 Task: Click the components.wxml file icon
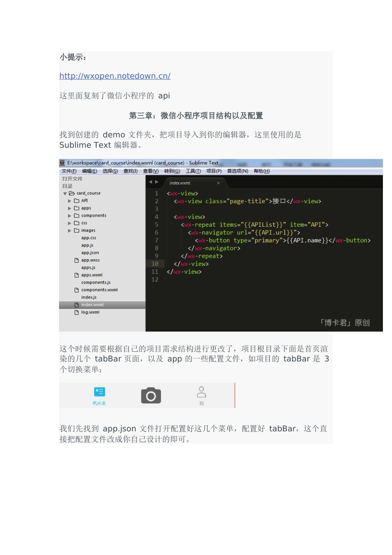[x=76, y=290]
